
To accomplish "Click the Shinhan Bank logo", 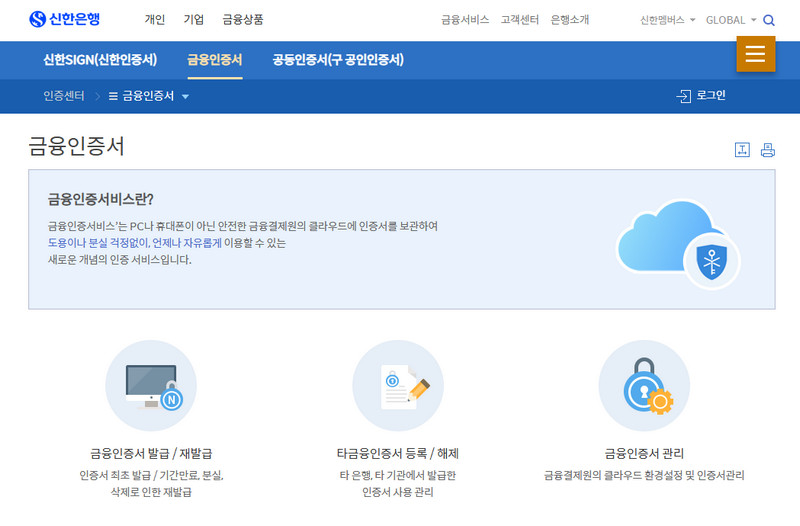I will (64, 19).
